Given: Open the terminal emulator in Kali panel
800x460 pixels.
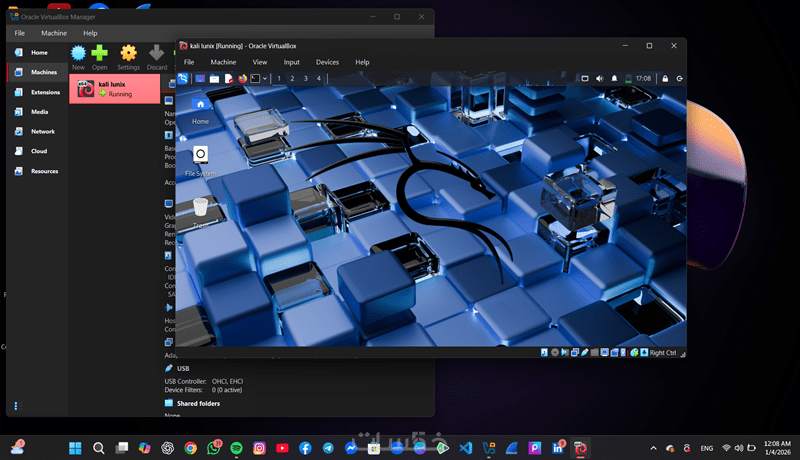Looking at the screenshot, I should [255, 79].
